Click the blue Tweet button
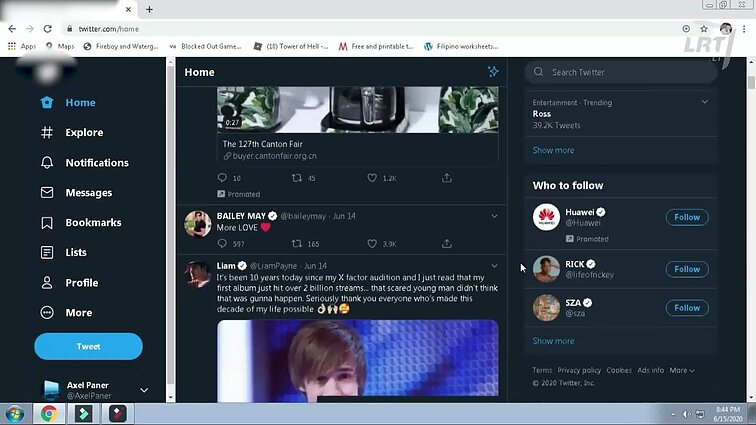Image resolution: width=756 pixels, height=425 pixels. [x=88, y=346]
